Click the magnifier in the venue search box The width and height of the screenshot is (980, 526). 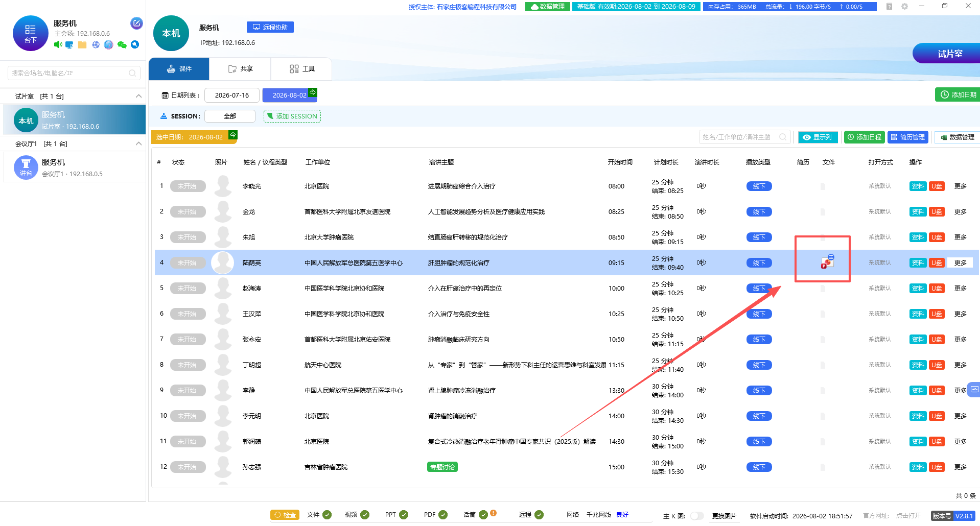pyautogui.click(x=132, y=73)
